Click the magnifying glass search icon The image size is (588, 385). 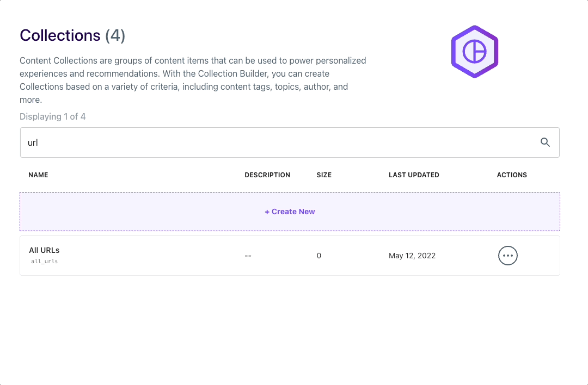[x=545, y=142]
